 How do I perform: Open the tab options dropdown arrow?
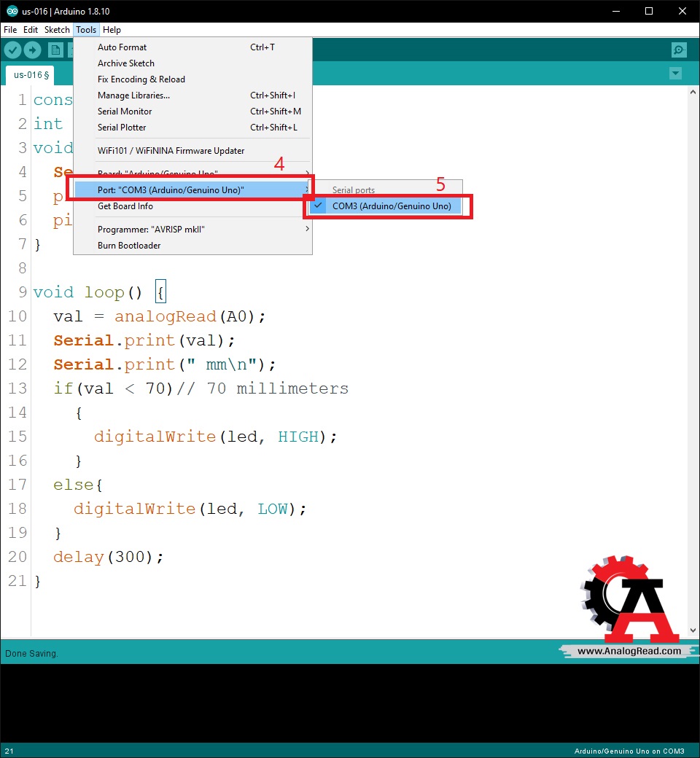[x=675, y=74]
